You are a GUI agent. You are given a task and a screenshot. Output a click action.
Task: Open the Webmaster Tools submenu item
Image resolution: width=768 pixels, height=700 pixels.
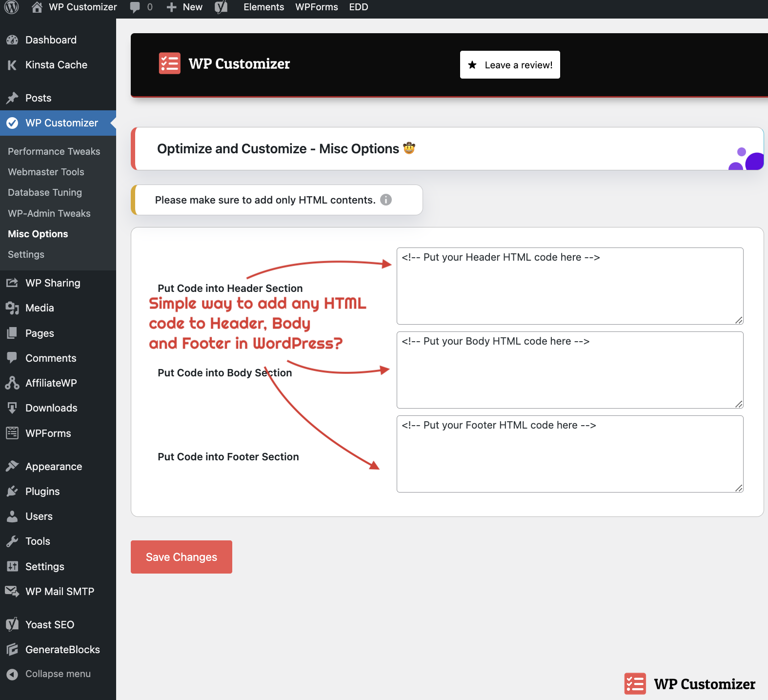pyautogui.click(x=46, y=172)
